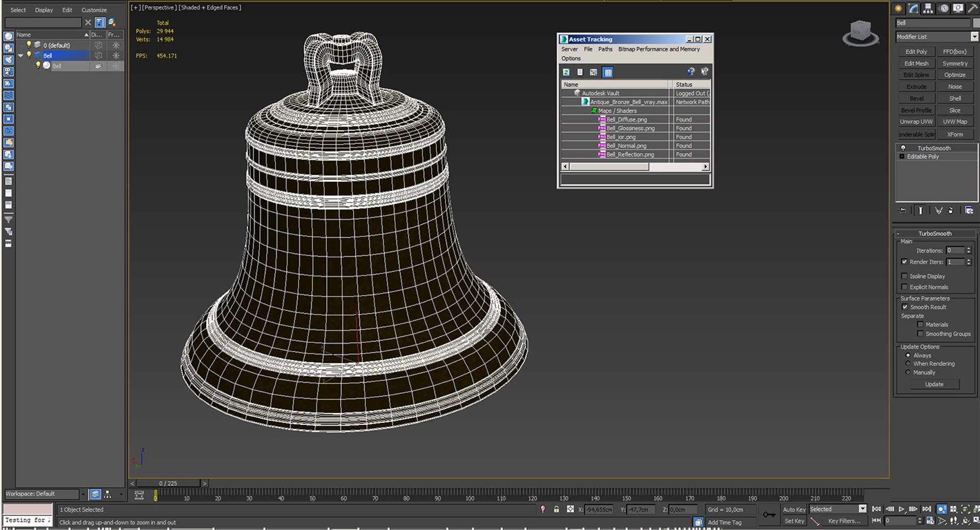980x530 pixels.
Task: Toggle Pin Stack under the modifier stack
Action: [x=902, y=210]
